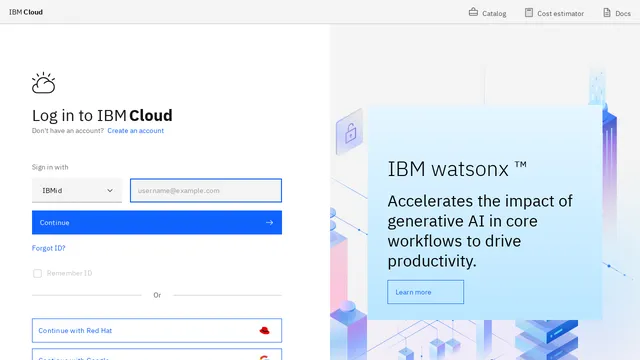
Task: Click the 'Or' divider label
Action: pyautogui.click(x=157, y=295)
